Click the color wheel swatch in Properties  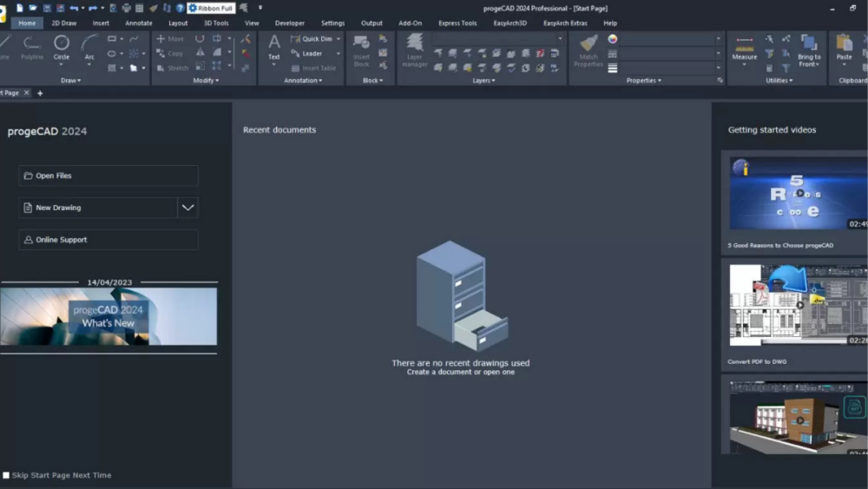coord(612,39)
